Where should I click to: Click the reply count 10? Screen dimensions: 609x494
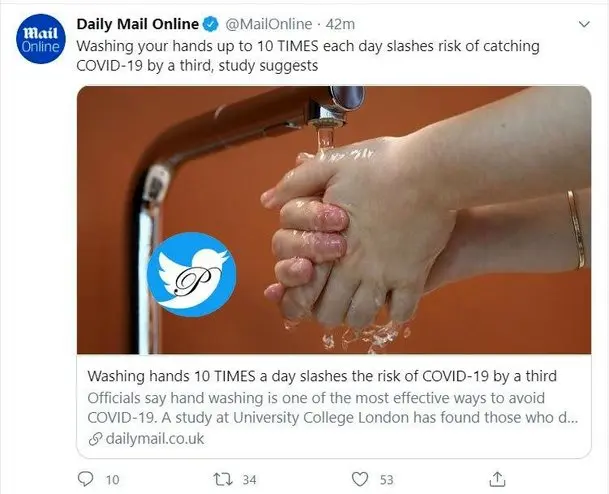point(113,480)
